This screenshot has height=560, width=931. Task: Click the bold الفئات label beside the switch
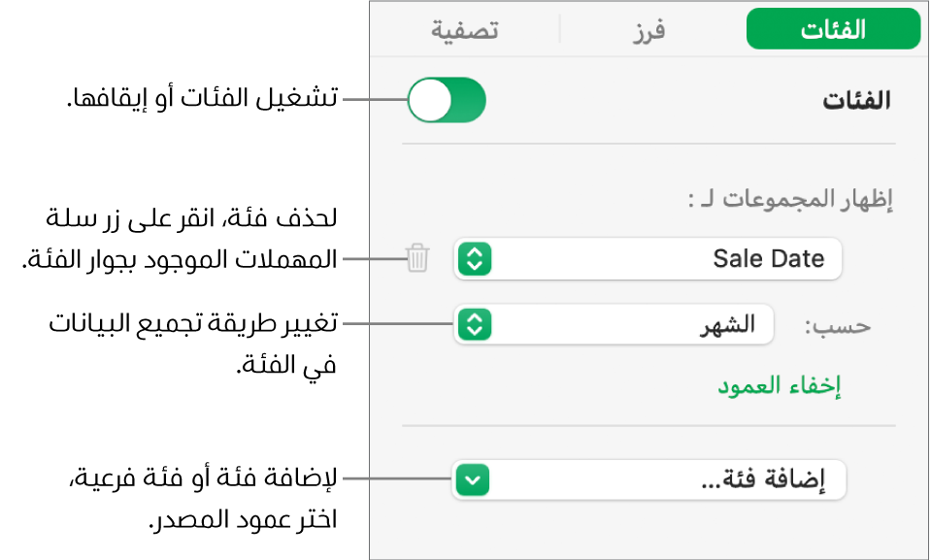pyautogui.click(x=857, y=101)
